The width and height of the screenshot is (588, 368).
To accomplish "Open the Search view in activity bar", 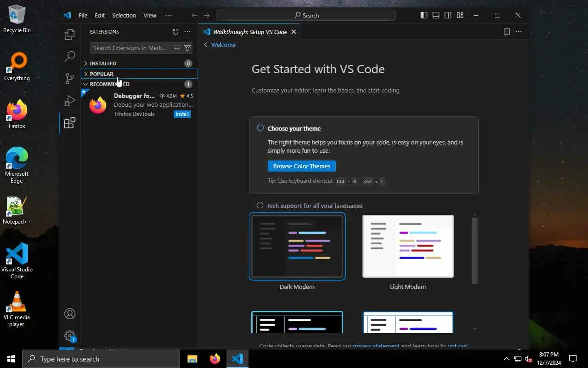I will point(69,57).
